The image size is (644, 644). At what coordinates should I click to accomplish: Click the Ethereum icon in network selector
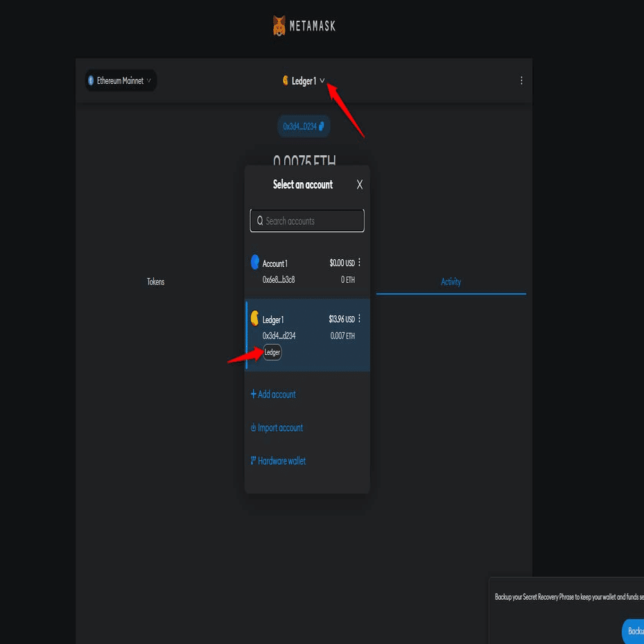[91, 80]
